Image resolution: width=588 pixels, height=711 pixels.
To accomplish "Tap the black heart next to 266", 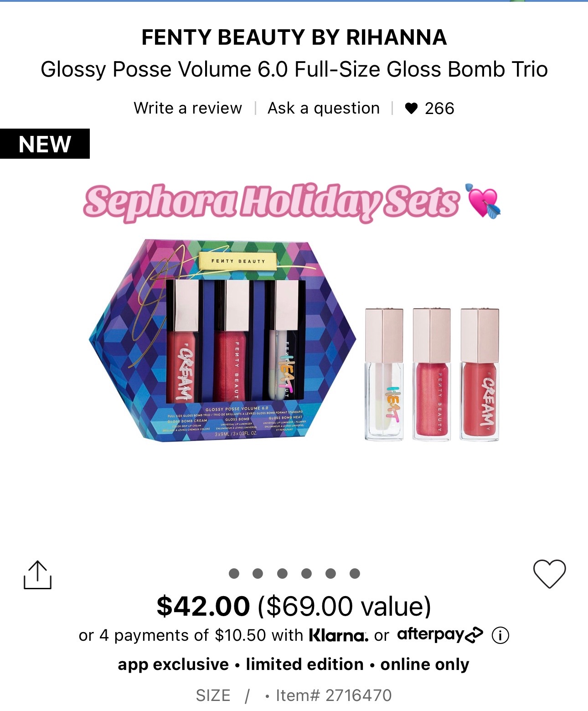I will [411, 109].
